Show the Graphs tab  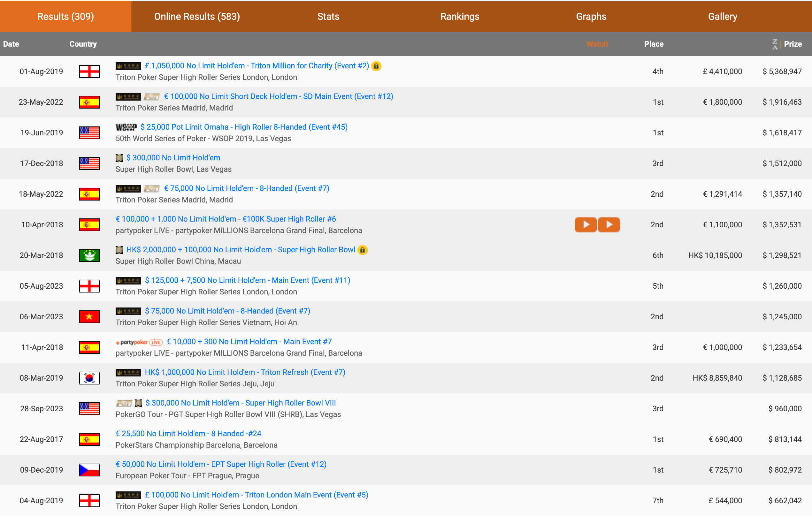click(591, 17)
